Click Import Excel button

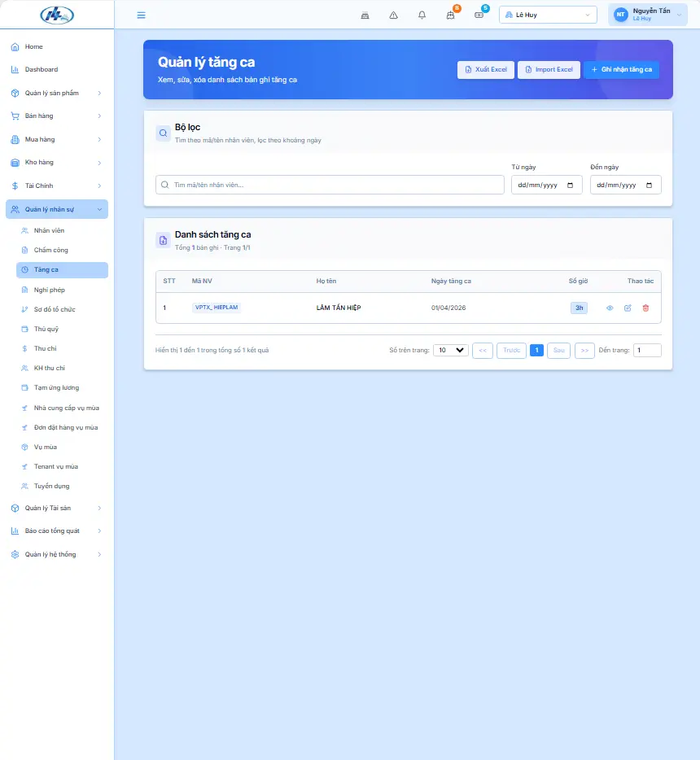coord(549,70)
